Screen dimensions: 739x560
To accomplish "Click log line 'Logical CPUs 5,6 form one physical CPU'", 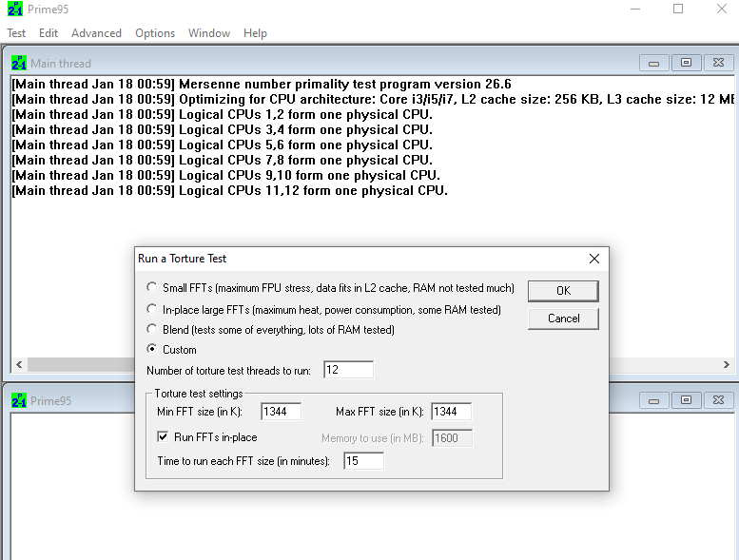I will (222, 145).
